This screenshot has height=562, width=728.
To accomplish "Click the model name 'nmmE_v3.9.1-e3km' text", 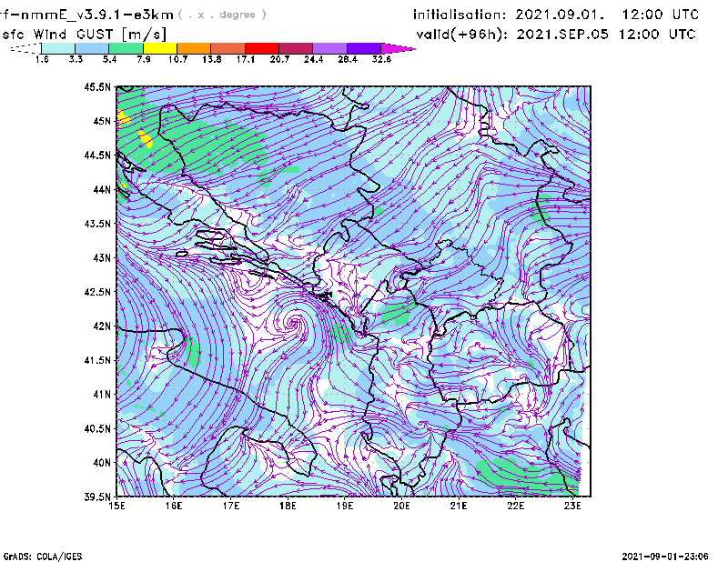I will pyautogui.click(x=97, y=15).
